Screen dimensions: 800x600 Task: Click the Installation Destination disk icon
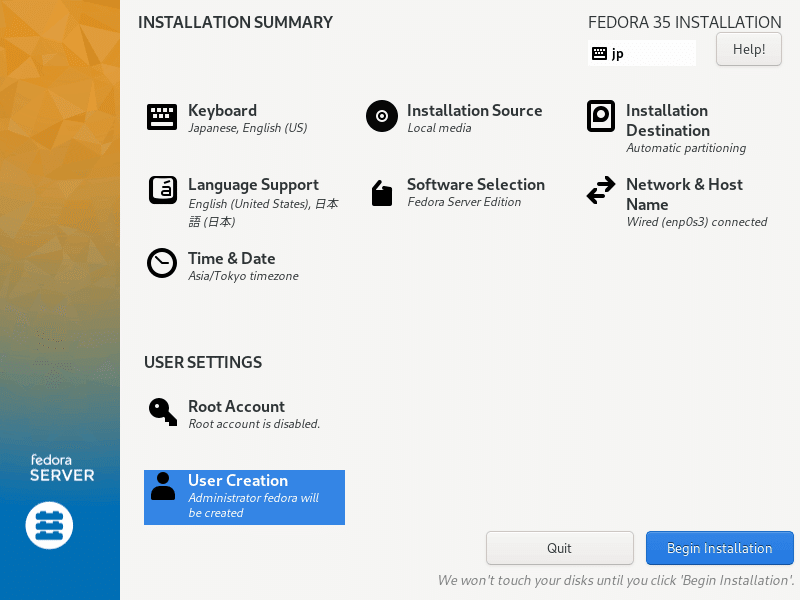601,116
